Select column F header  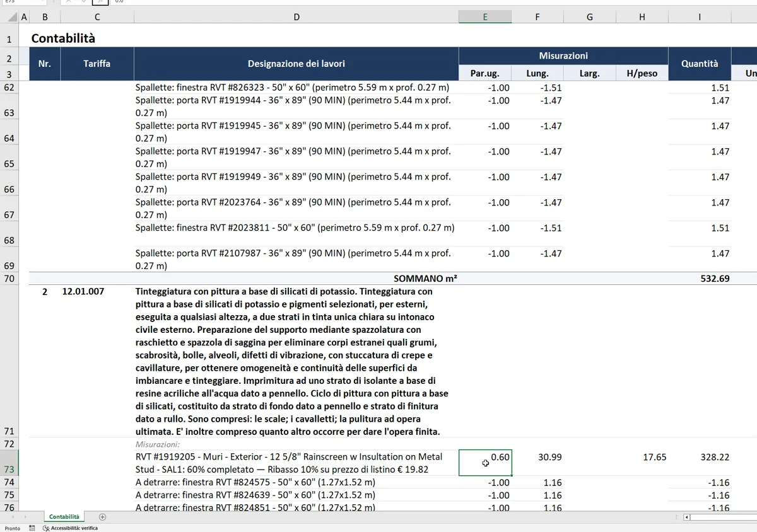coord(537,17)
